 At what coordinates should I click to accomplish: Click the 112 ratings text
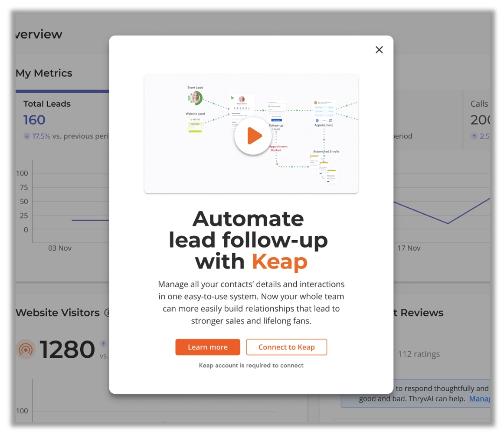pyautogui.click(x=419, y=354)
